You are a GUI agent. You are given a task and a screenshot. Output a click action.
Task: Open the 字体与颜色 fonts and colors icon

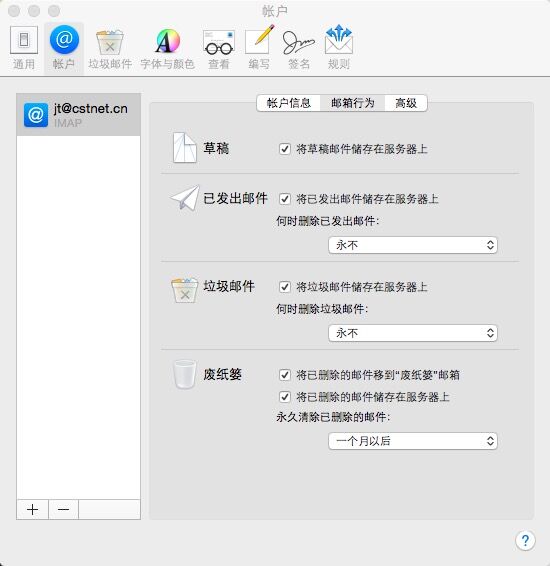pos(167,48)
